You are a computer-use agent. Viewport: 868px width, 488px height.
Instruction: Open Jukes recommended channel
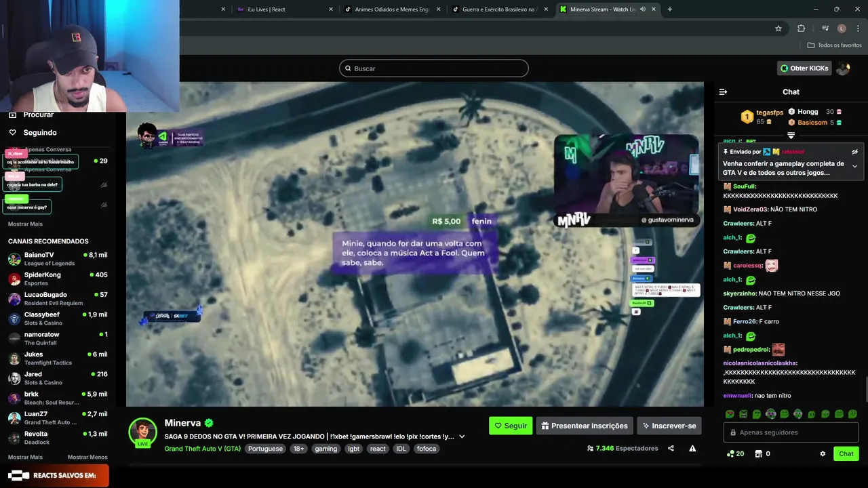point(58,359)
